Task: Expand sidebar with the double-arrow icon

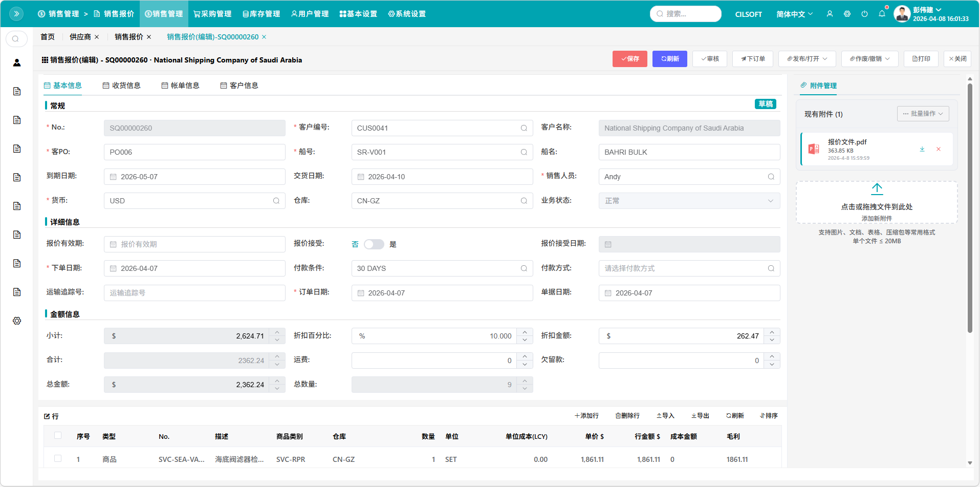Action: (16, 14)
